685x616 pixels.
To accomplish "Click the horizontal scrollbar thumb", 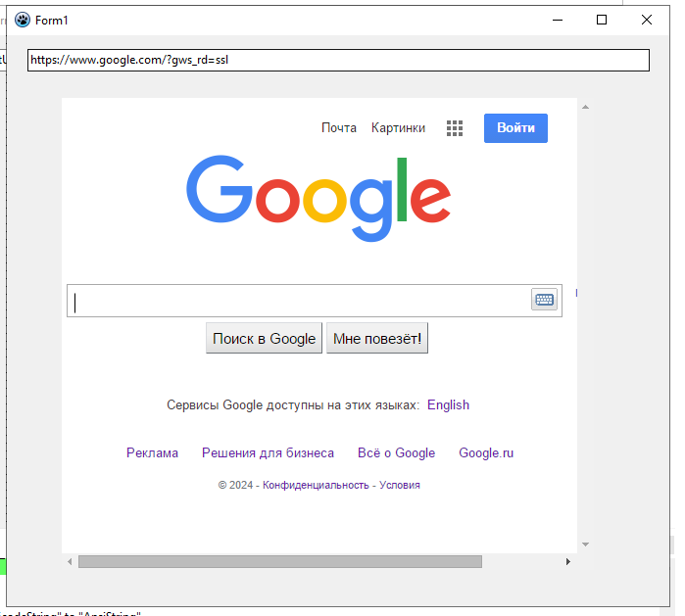I will (x=280, y=562).
